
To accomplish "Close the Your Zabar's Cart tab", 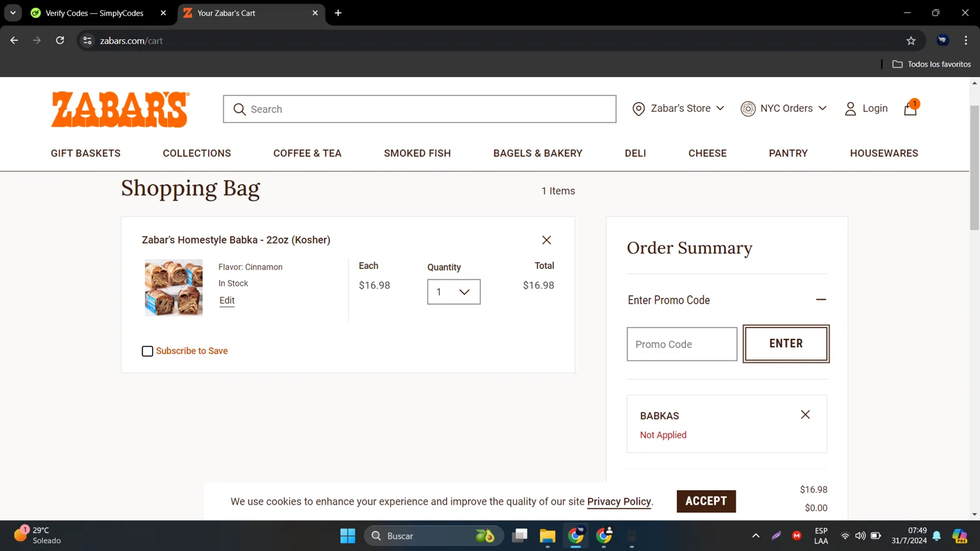I will (x=315, y=13).
